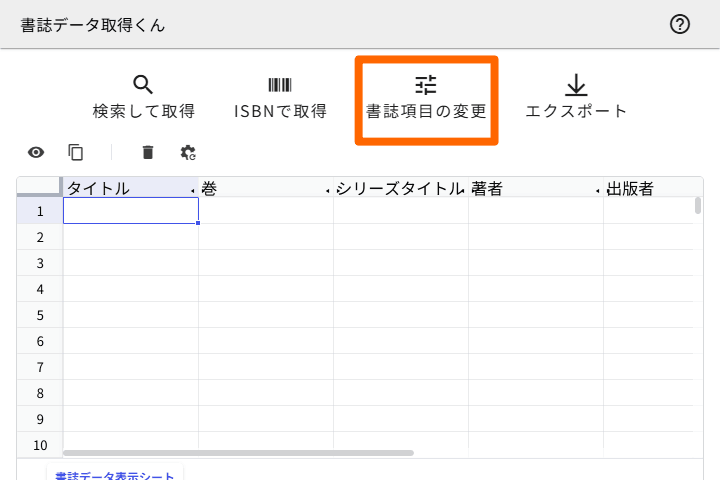Open the gear settings icon

tap(188, 152)
